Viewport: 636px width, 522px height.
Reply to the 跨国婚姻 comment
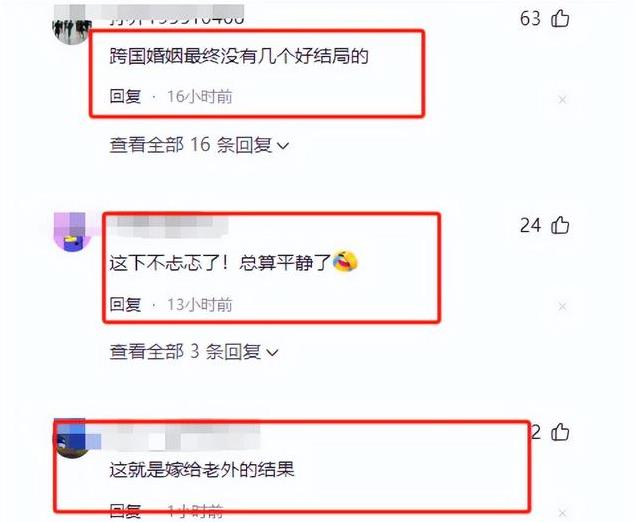(x=125, y=97)
